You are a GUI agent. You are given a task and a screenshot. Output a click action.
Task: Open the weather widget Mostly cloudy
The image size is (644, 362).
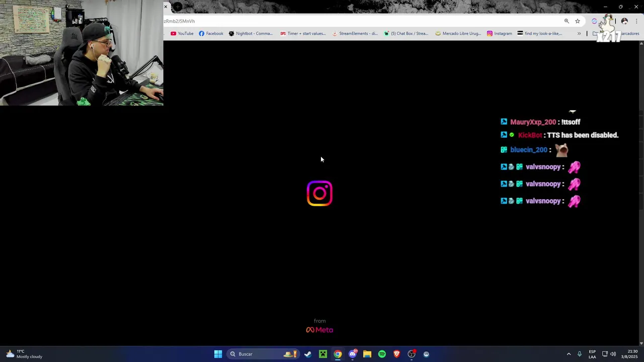(x=24, y=354)
